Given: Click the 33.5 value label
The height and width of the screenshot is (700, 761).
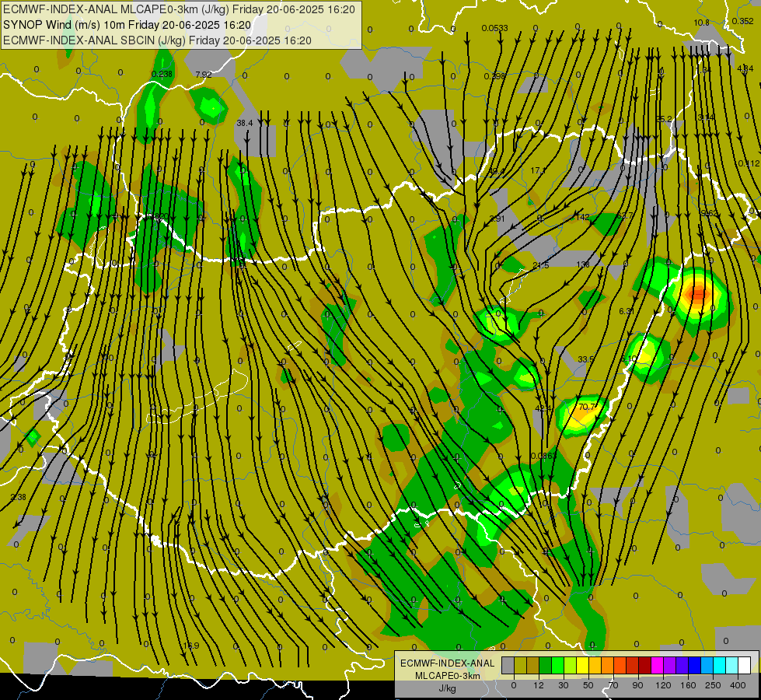Looking at the screenshot, I should click(x=586, y=359).
